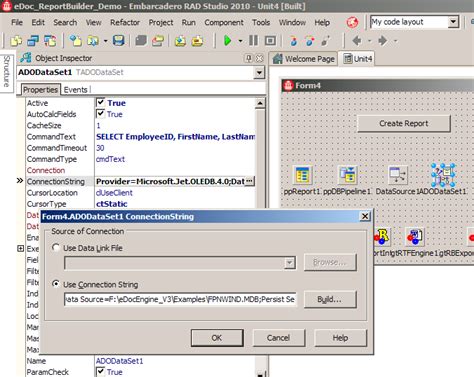Select the ppReport1 component on Form4

302,175
